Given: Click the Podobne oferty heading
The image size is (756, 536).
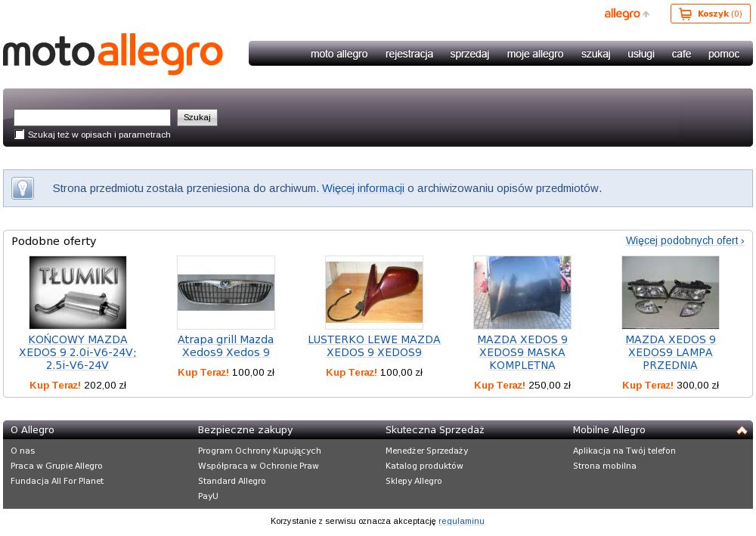Looking at the screenshot, I should 54,241.
